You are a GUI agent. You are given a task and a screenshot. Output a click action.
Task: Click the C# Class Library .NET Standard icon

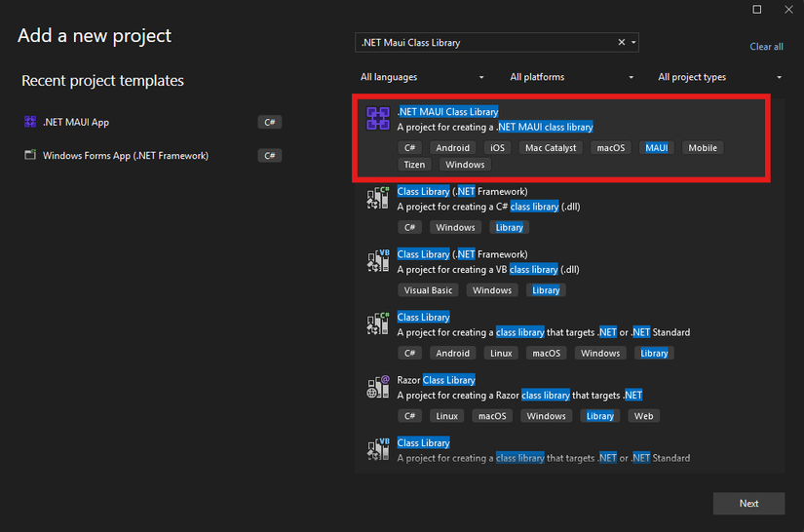378,323
